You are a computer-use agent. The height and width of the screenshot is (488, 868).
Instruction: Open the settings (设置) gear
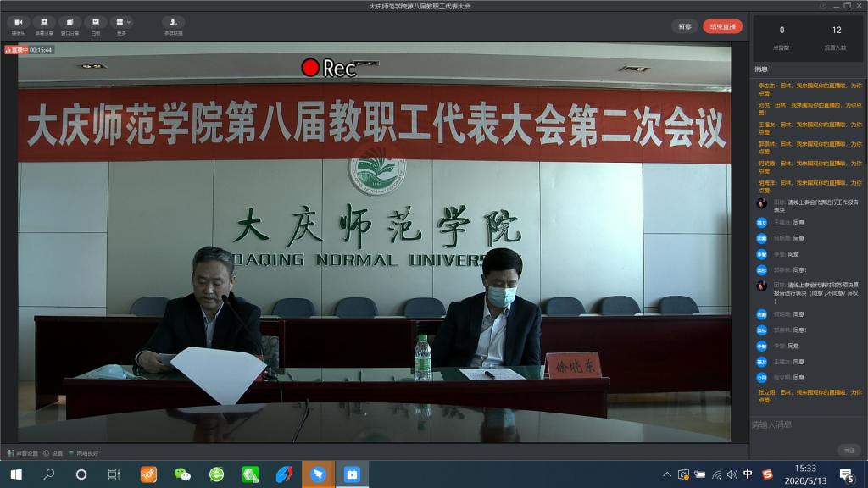click(53, 453)
